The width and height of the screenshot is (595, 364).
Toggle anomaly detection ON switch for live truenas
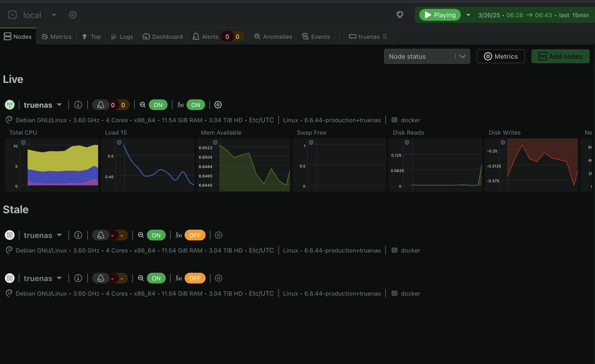click(x=158, y=105)
